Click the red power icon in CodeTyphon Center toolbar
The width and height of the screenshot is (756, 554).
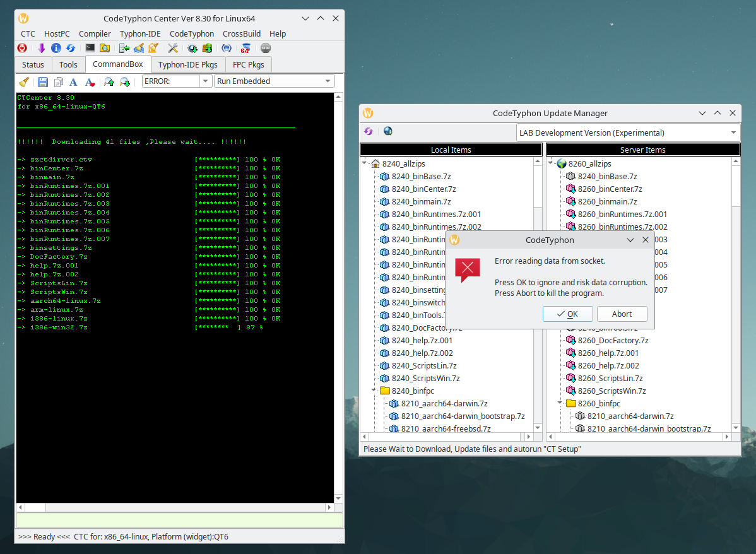pos(22,48)
